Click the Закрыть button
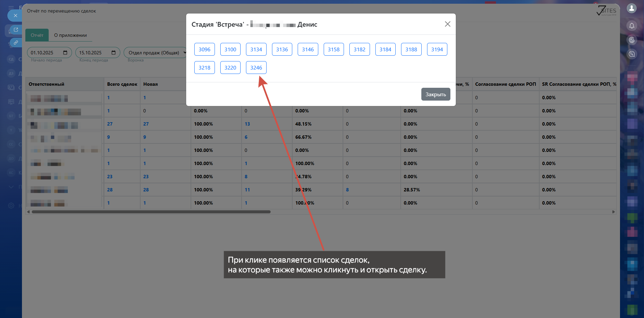 coord(436,94)
